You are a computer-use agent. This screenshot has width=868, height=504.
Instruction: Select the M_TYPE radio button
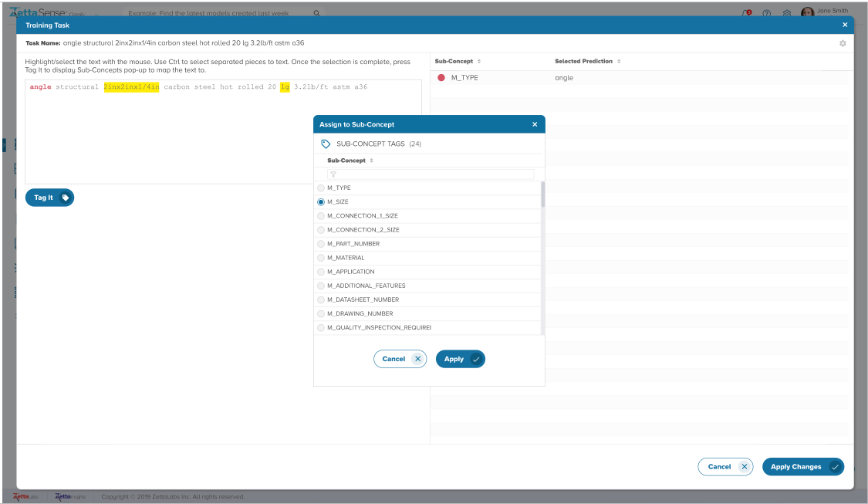[x=321, y=188]
